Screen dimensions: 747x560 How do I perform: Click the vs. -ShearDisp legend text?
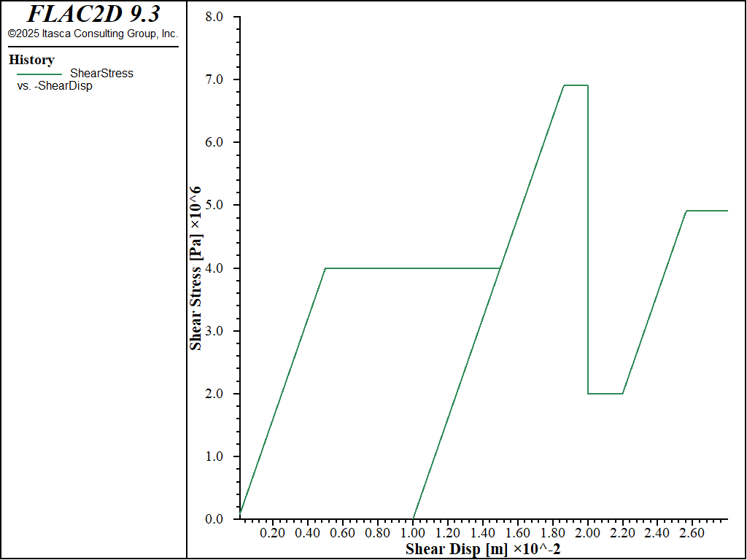coord(55,85)
